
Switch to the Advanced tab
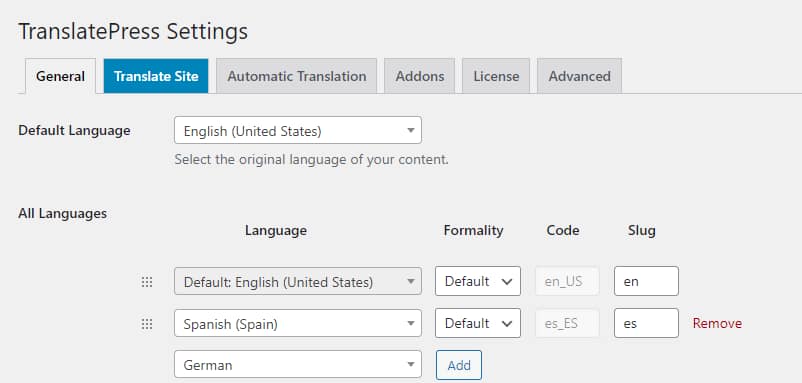click(x=580, y=76)
